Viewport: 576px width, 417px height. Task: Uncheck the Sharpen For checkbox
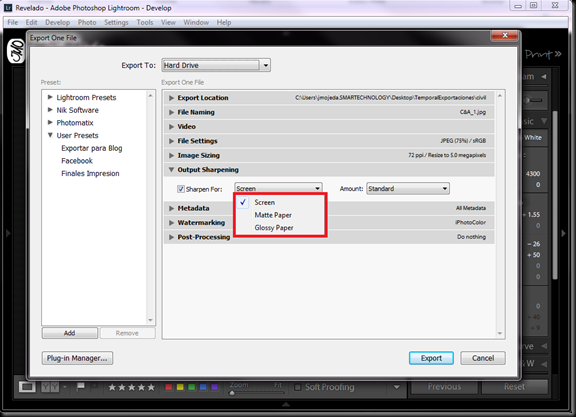coord(181,189)
